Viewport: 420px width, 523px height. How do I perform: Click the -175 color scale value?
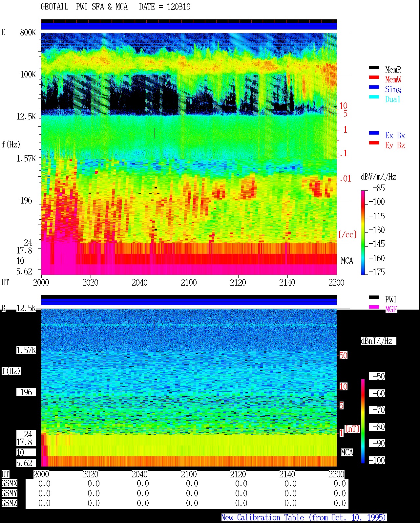pos(377,272)
